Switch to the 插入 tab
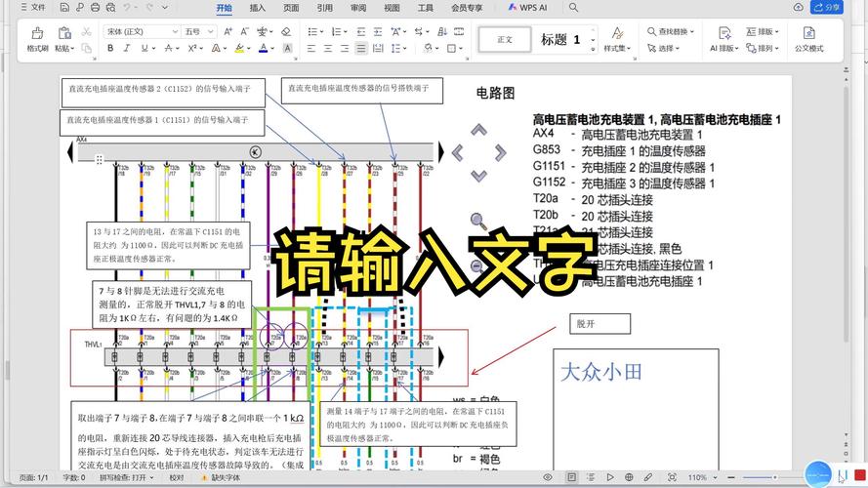868x488 pixels. [258, 8]
